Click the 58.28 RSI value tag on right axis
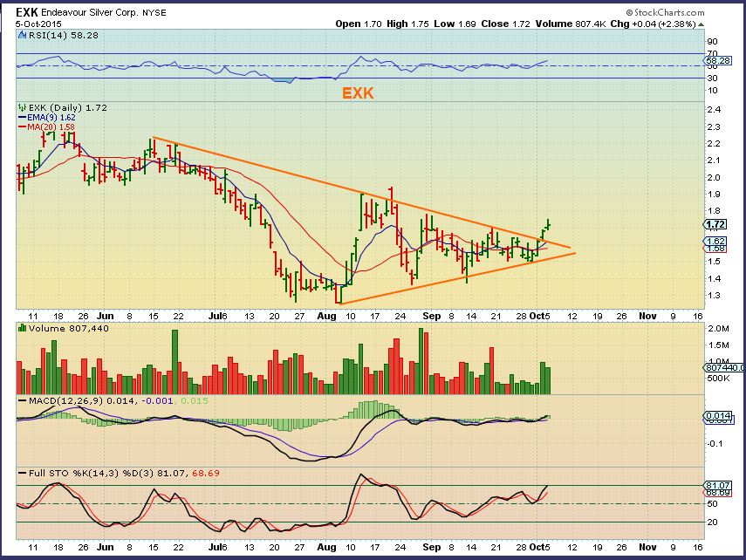The width and height of the screenshot is (746, 560). tap(718, 60)
